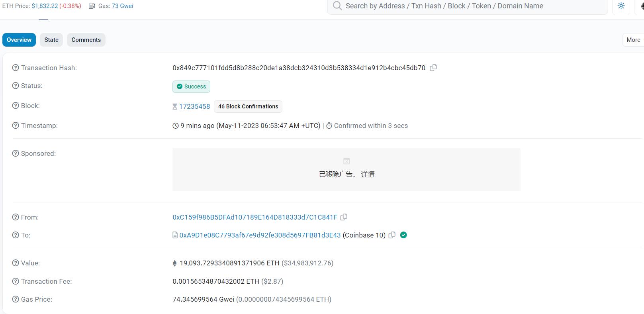The width and height of the screenshot is (644, 314).
Task: Open the To address 0xA9D1e08C link
Action: pos(260,235)
